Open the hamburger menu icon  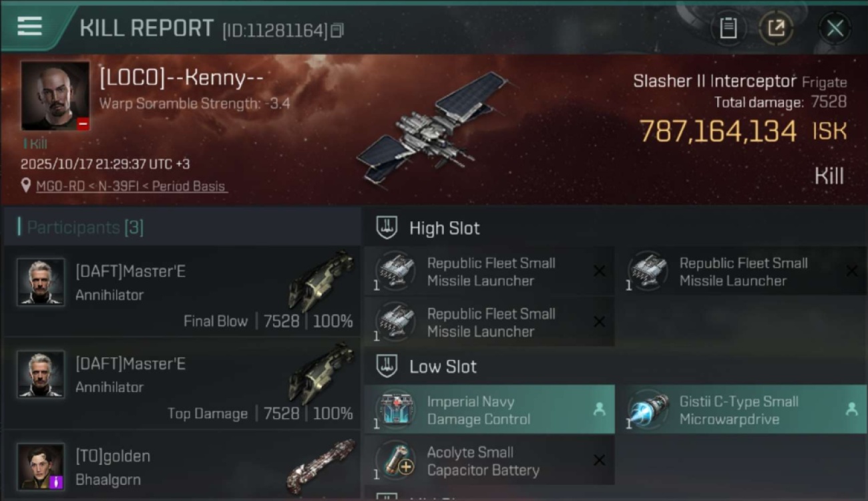pos(29,26)
